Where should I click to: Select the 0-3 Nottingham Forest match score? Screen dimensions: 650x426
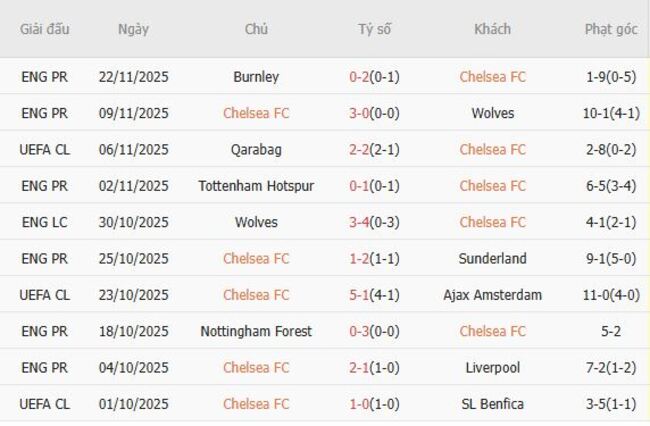(359, 331)
